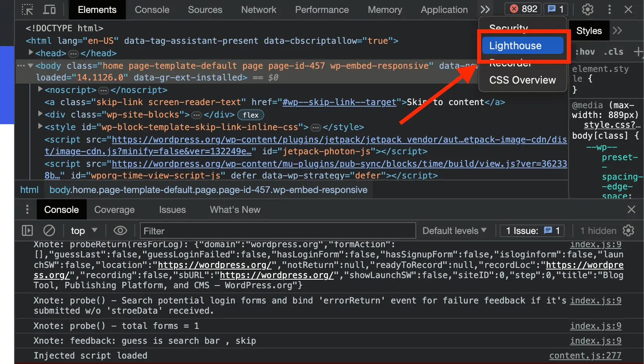
Task: Switch to the Console top tab
Action: tap(152, 10)
